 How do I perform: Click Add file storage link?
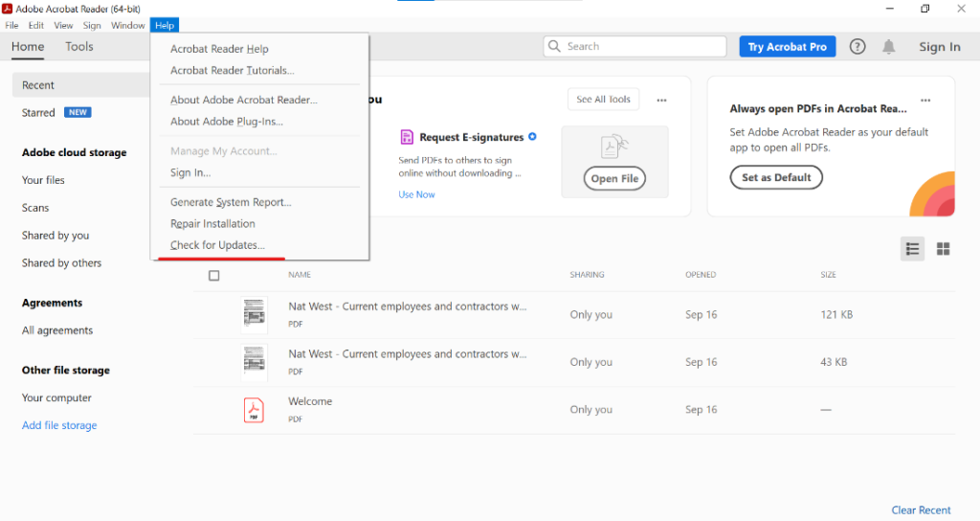tap(59, 425)
